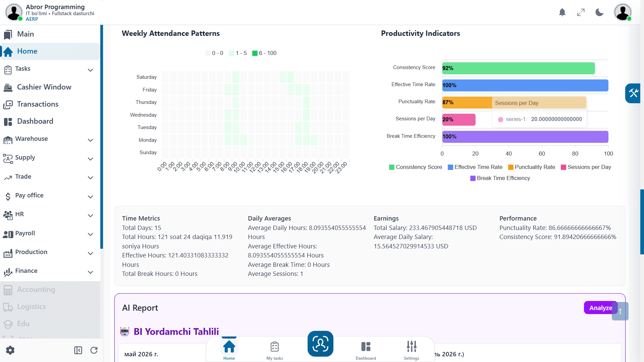The width and height of the screenshot is (644, 362).
Task: Collapse the sidebar panel icon
Action: 78,350
